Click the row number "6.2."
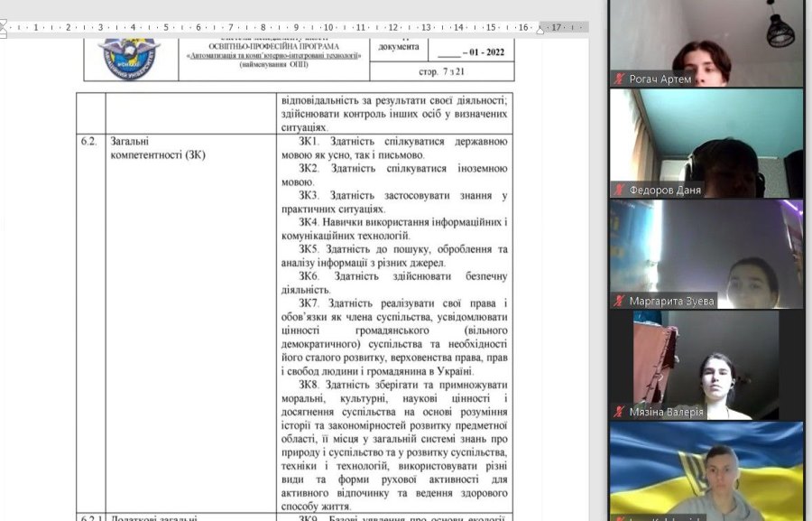812x521 pixels. point(88,141)
